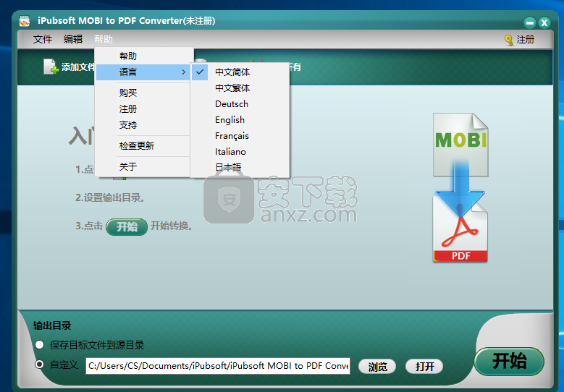Click the 帮助 menu in menu bar

pos(104,39)
